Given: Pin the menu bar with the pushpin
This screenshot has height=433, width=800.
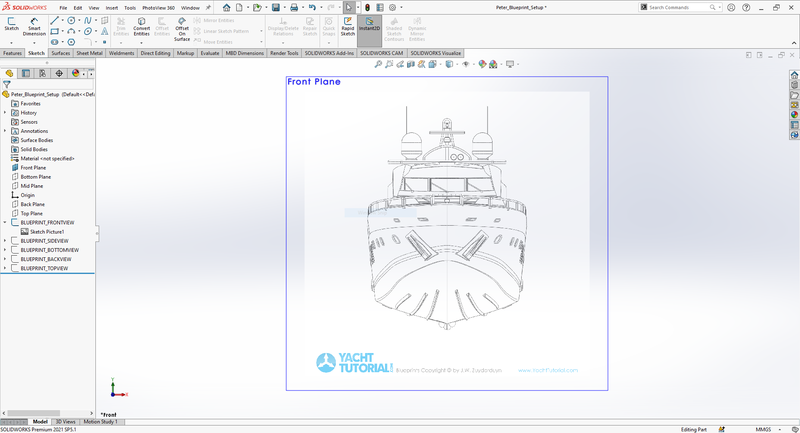Looking at the screenshot, I should [x=208, y=8].
